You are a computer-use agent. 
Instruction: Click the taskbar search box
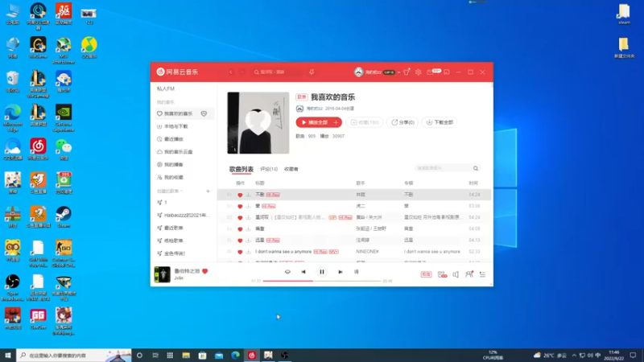pos(74,356)
